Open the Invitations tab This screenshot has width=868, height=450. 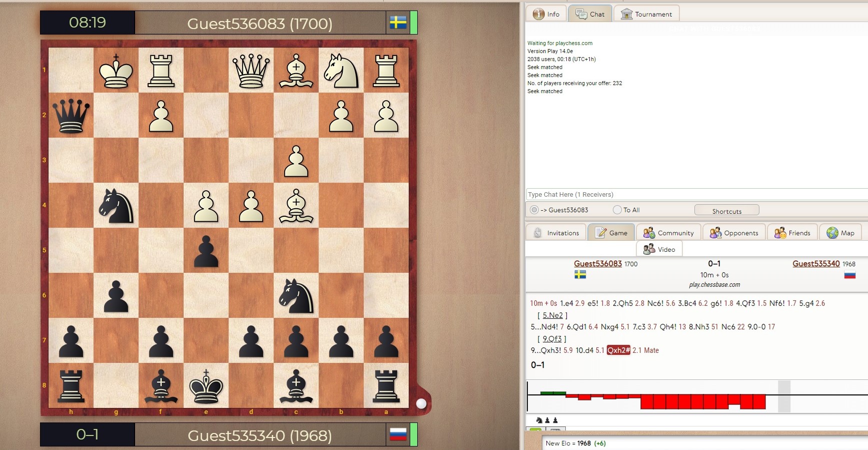click(556, 233)
